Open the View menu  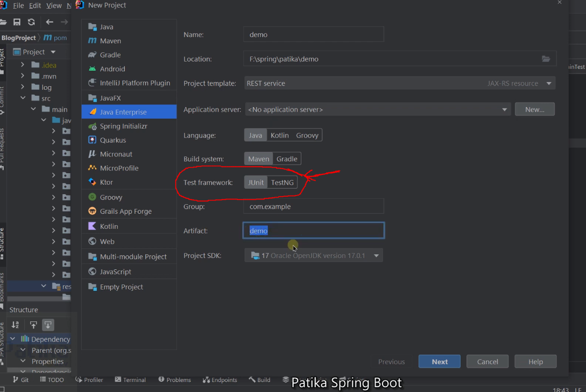[x=54, y=5]
